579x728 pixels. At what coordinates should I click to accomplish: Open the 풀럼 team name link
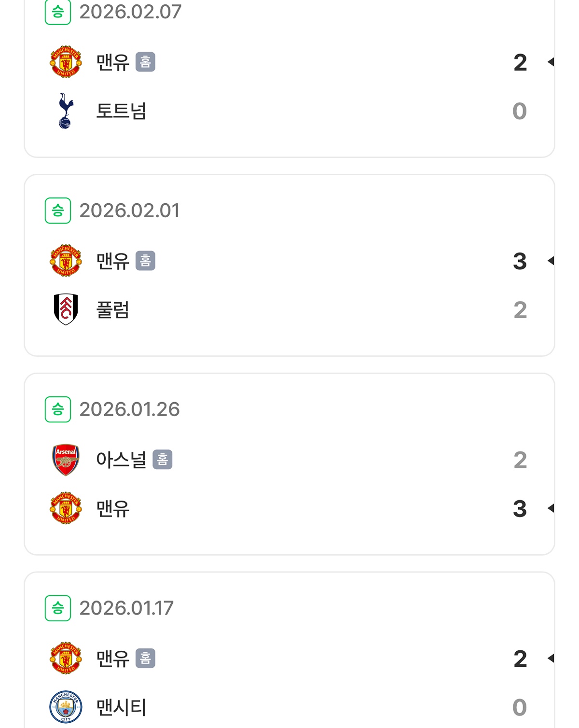pyautogui.click(x=113, y=309)
